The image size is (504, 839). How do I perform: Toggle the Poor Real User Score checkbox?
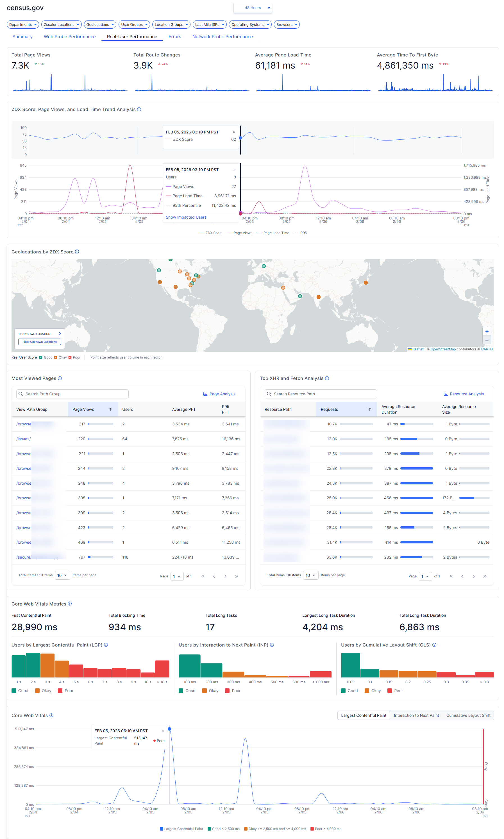[70, 357]
